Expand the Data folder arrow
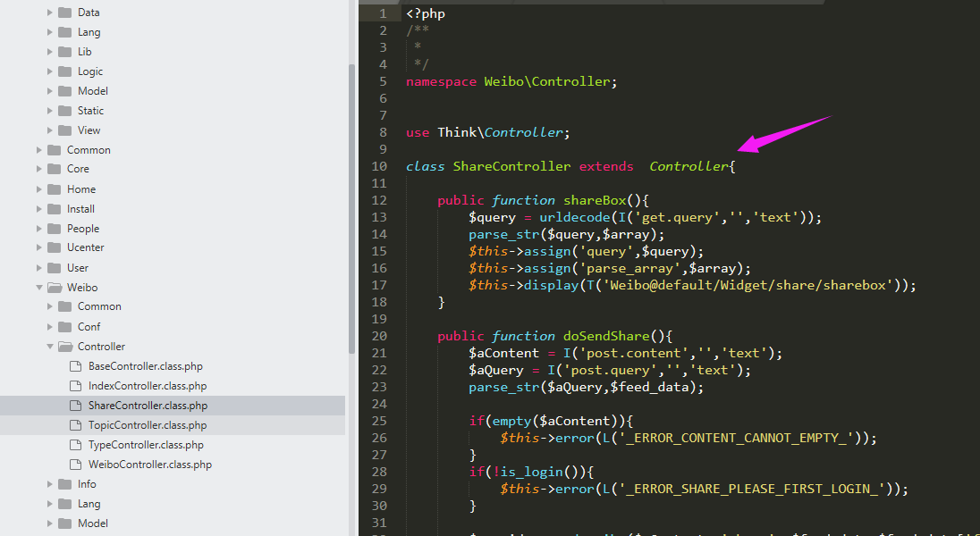The image size is (980, 536). pyautogui.click(x=50, y=13)
